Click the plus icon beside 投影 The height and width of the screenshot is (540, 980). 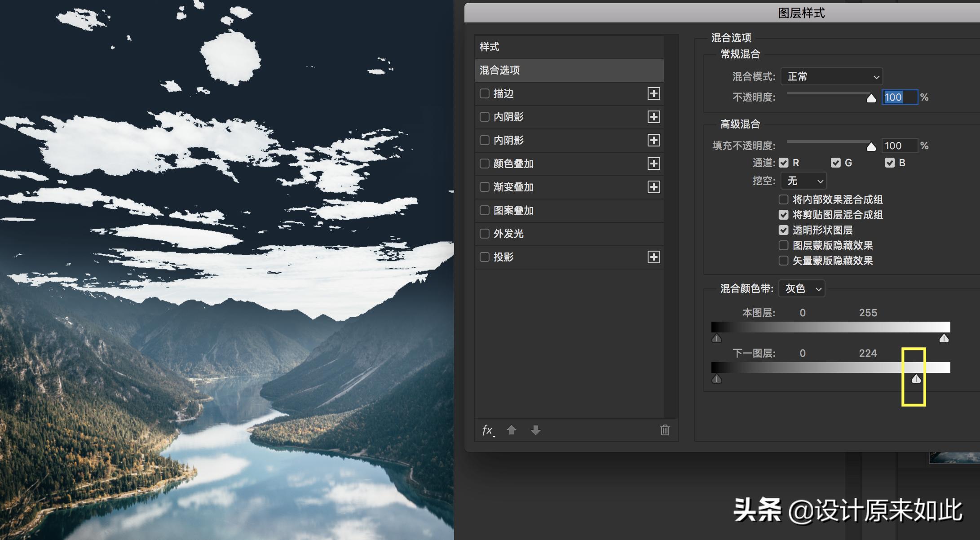tap(654, 257)
